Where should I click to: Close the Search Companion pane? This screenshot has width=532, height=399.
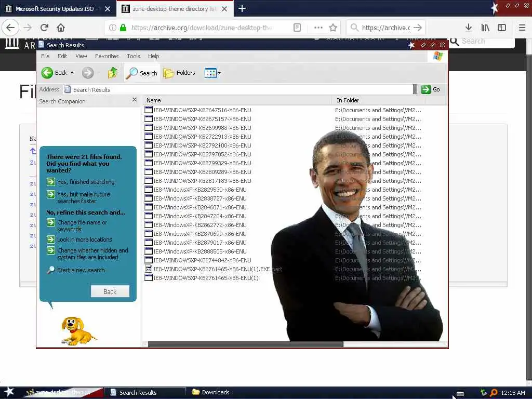[x=135, y=100]
